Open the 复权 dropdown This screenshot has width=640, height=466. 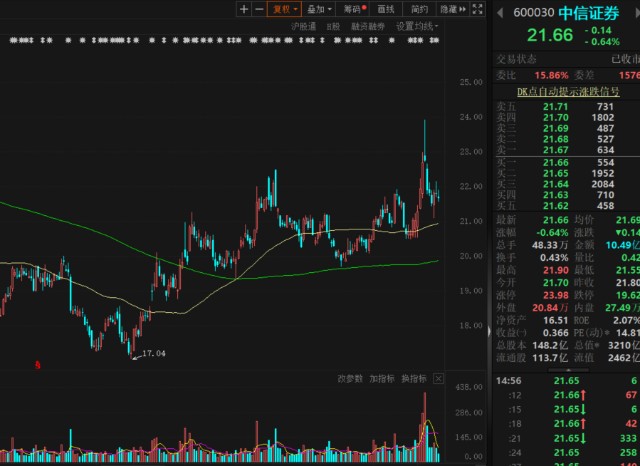coord(285,9)
